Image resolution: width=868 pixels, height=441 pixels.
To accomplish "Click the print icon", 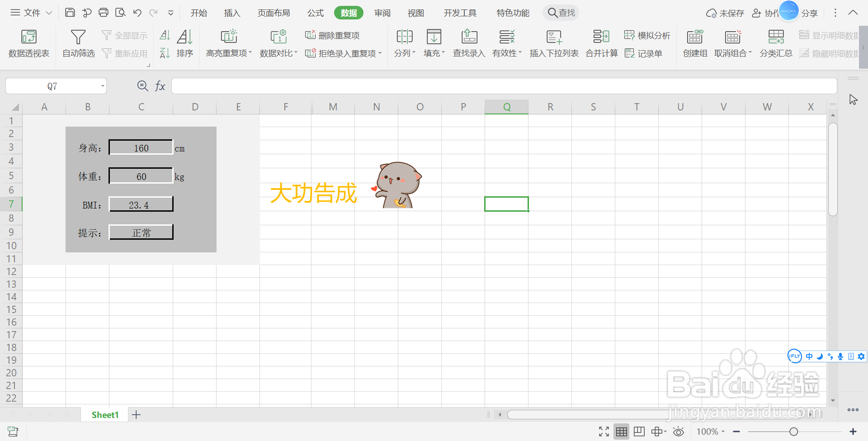I will pyautogui.click(x=104, y=13).
